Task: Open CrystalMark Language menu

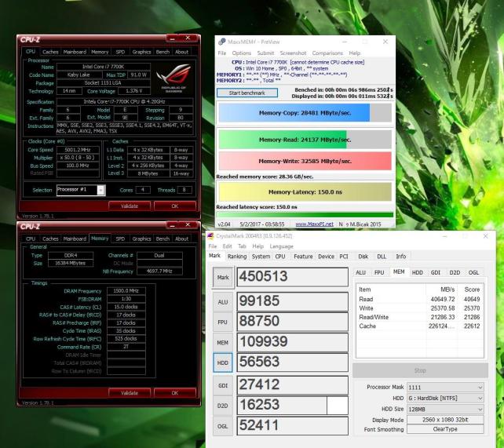Action: point(281,246)
